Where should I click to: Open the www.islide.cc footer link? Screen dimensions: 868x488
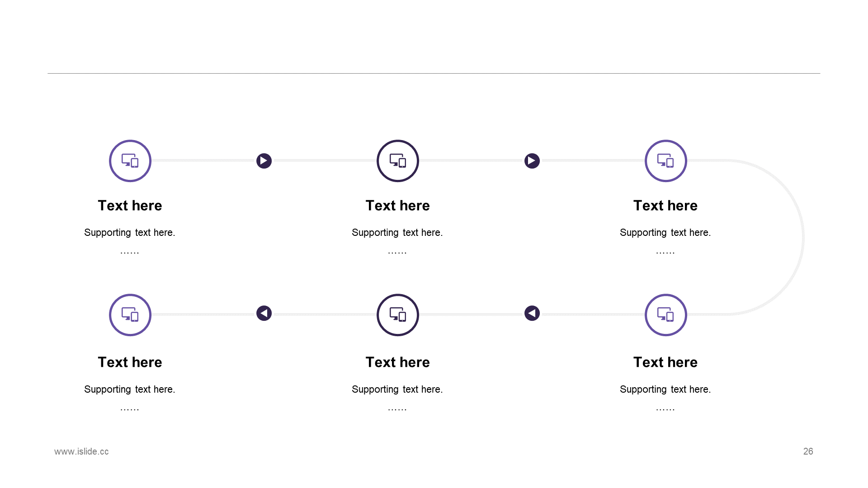pos(81,451)
